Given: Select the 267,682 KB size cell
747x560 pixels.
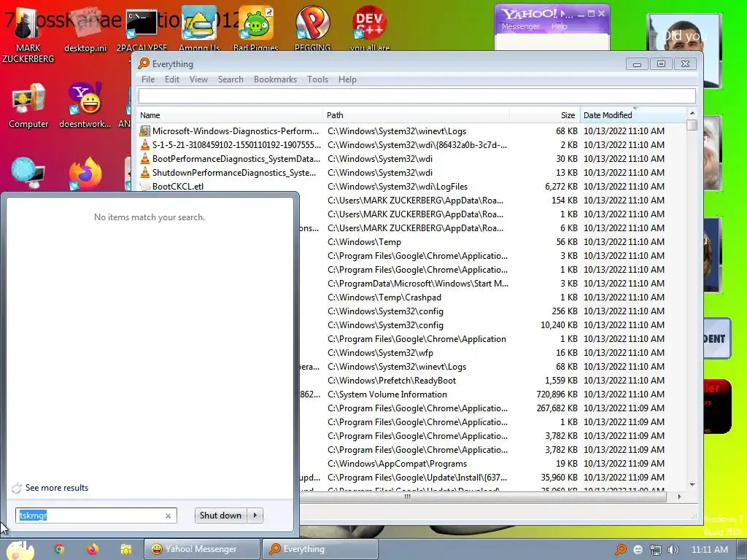Looking at the screenshot, I should (x=557, y=408).
